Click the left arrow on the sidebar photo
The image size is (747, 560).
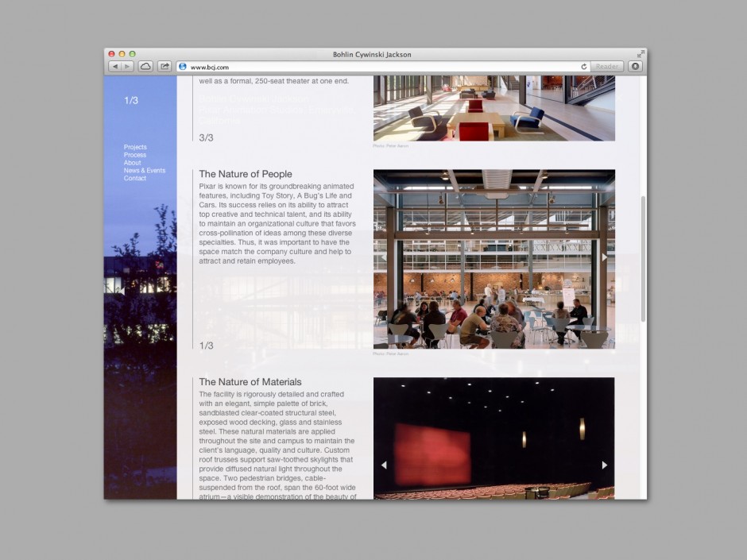point(122,291)
